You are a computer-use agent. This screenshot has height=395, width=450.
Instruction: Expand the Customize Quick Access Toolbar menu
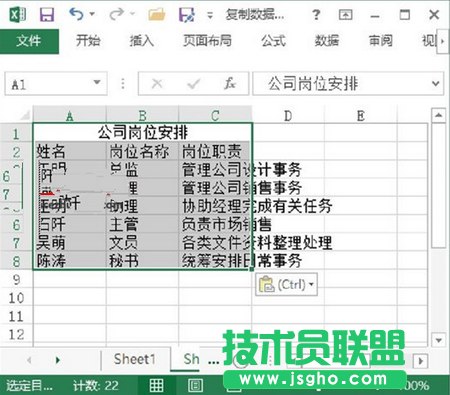click(x=210, y=15)
